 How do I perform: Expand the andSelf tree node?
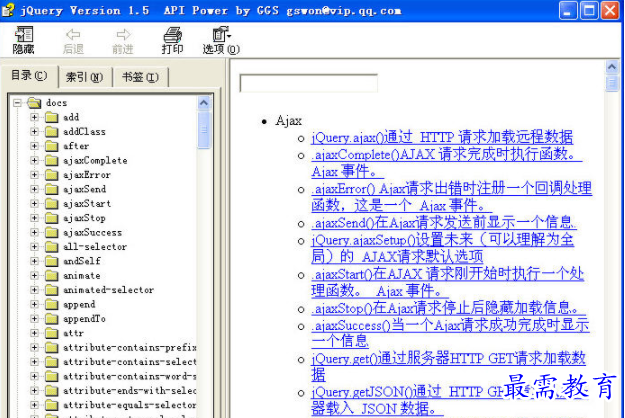[x=34, y=261]
